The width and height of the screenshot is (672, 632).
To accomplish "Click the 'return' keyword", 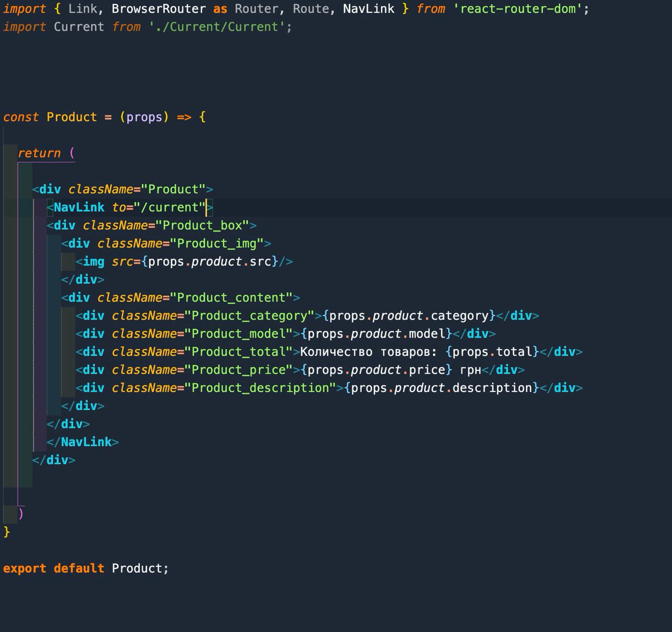I will pos(39,153).
